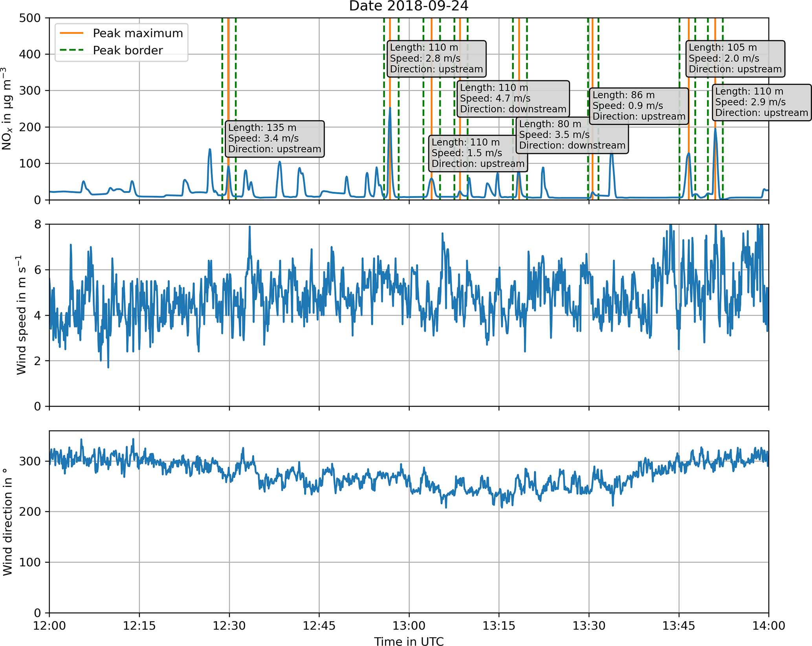This screenshot has width=812, height=646.
Task: Click the 'Speed: 2.9 m/s' annotation box
Action: 761,102
